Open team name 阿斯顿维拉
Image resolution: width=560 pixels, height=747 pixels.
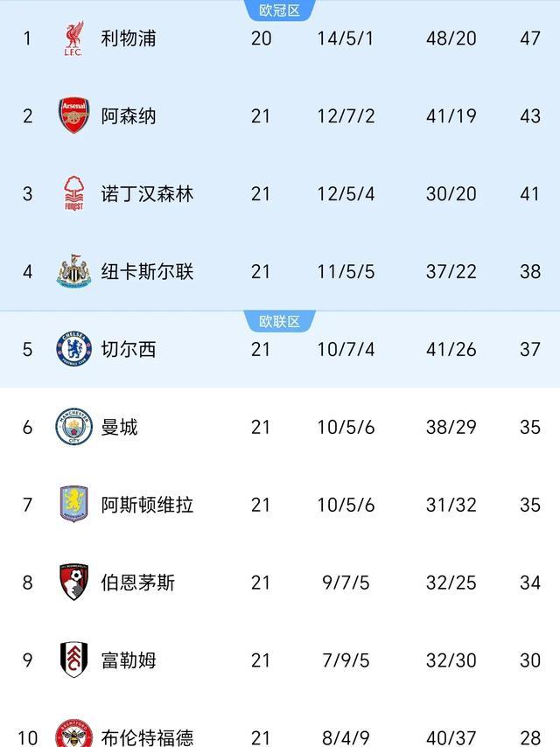click(x=147, y=505)
